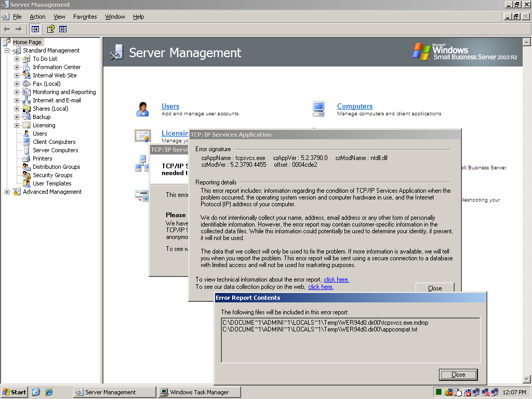Screen dimensions: 532x399
Task: Expand the Licensing node
Action: 17,125
